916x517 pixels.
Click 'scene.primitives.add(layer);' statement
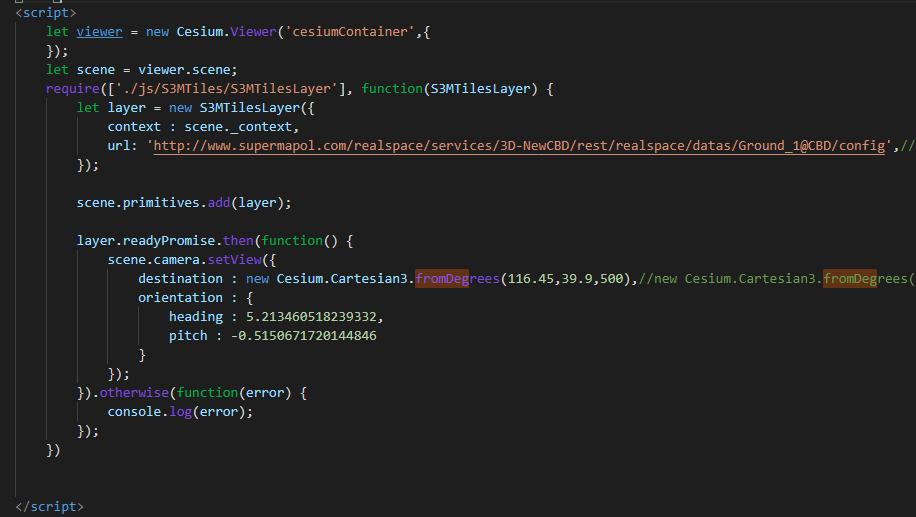184,203
